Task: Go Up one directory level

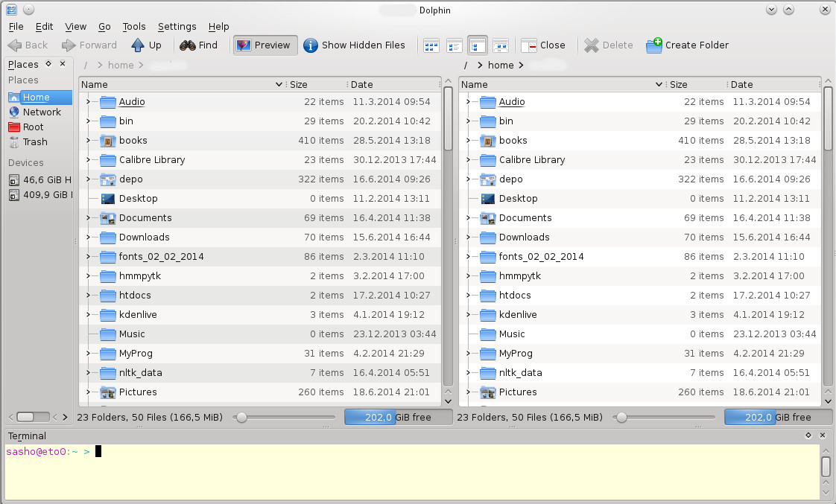Action: pyautogui.click(x=146, y=45)
